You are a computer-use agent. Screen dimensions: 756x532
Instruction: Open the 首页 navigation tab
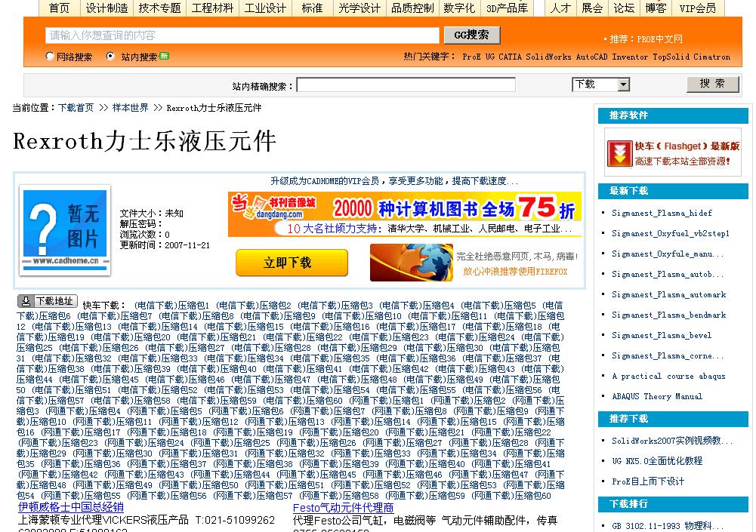(x=60, y=8)
